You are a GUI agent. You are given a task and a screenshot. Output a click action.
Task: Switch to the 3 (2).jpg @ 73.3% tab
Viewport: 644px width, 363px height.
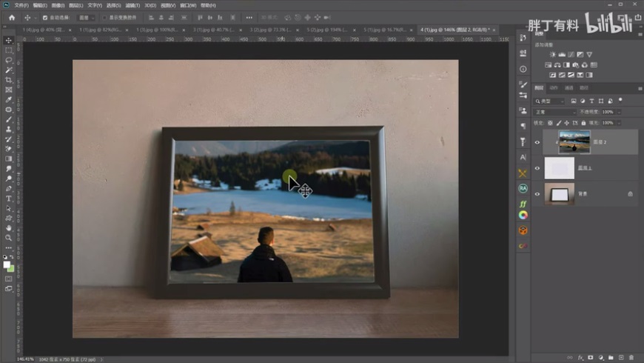(x=270, y=30)
